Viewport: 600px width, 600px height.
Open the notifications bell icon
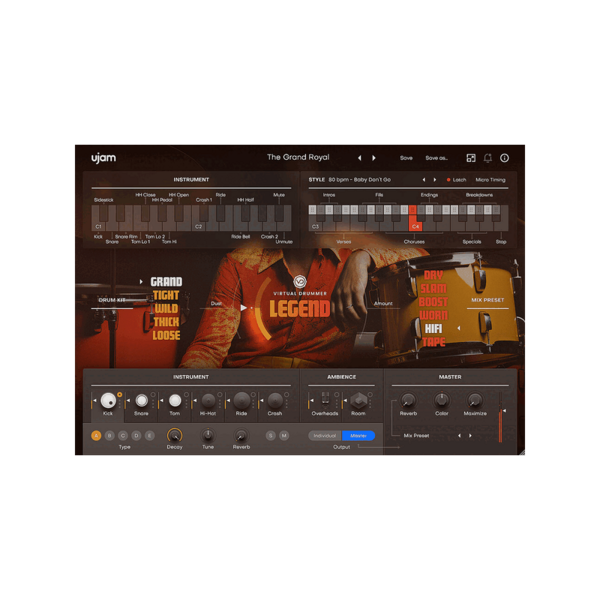click(x=488, y=158)
